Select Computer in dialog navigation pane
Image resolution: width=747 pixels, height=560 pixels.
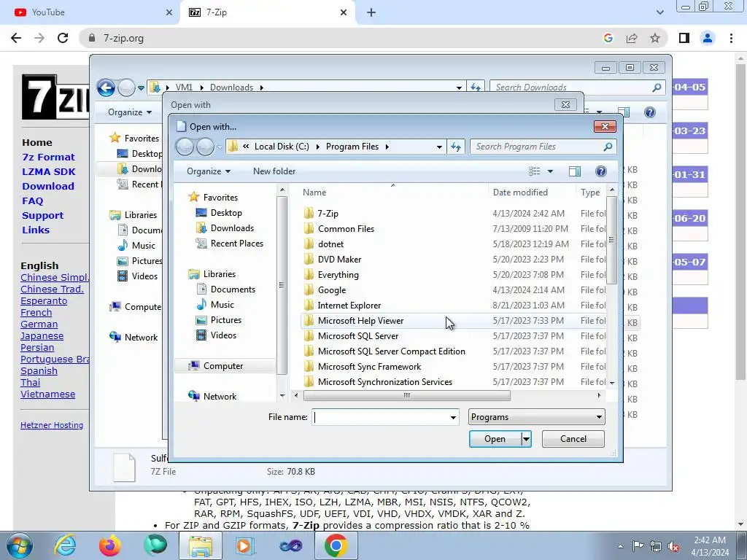coord(223,366)
